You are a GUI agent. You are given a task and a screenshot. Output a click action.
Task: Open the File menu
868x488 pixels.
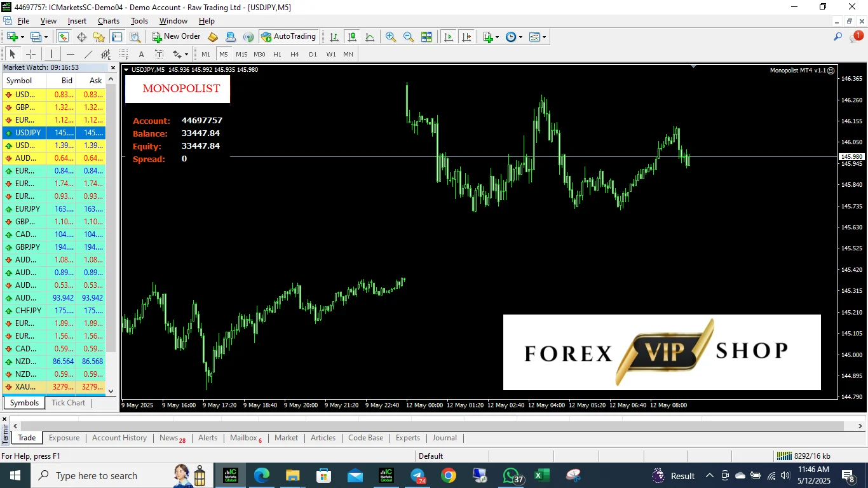[24, 21]
